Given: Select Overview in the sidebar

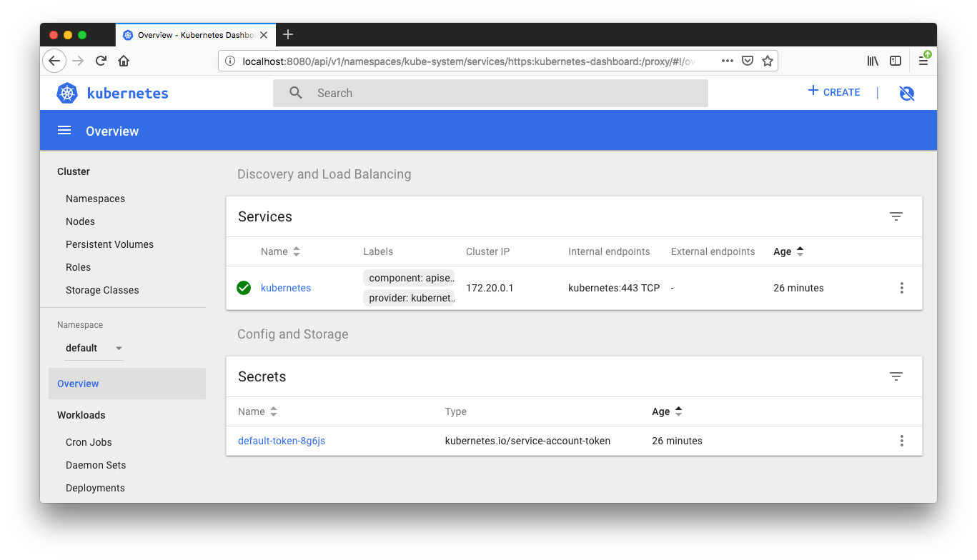Looking at the screenshot, I should pyautogui.click(x=127, y=384).
